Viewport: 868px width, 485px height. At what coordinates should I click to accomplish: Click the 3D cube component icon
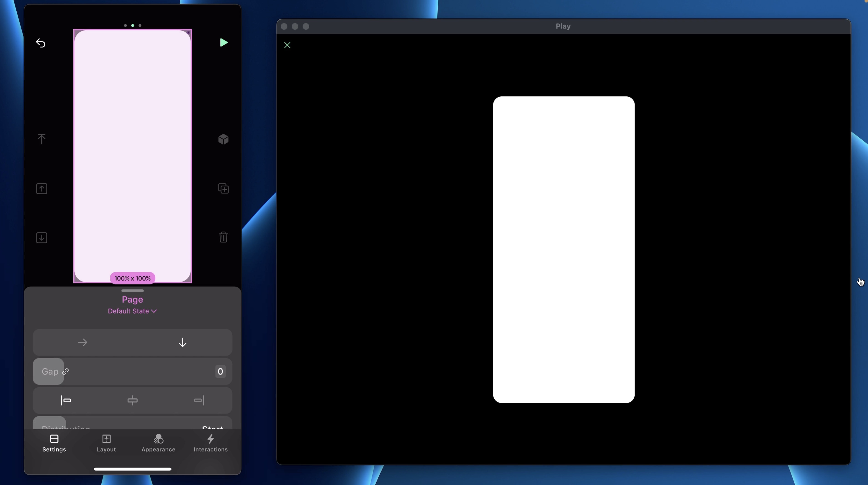[223, 139]
